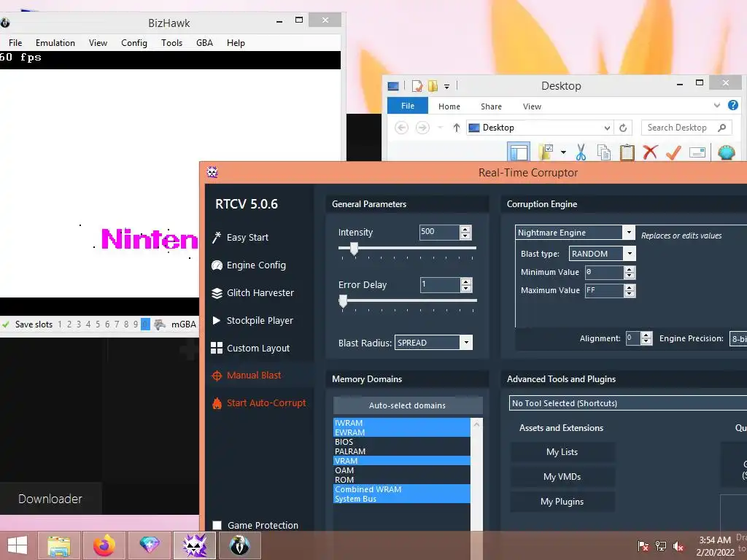This screenshot has height=560, width=747.
Task: Click the cut scissors icon in Desktop window
Action: (x=580, y=153)
